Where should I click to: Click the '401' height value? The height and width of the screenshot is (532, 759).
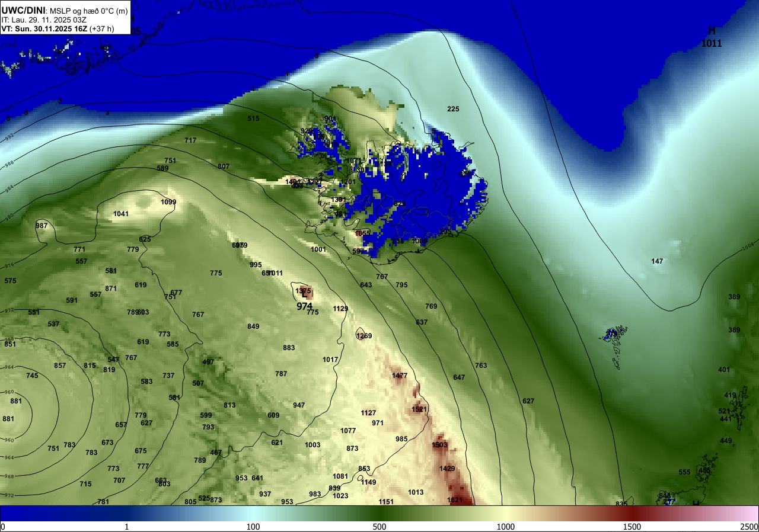point(724,370)
